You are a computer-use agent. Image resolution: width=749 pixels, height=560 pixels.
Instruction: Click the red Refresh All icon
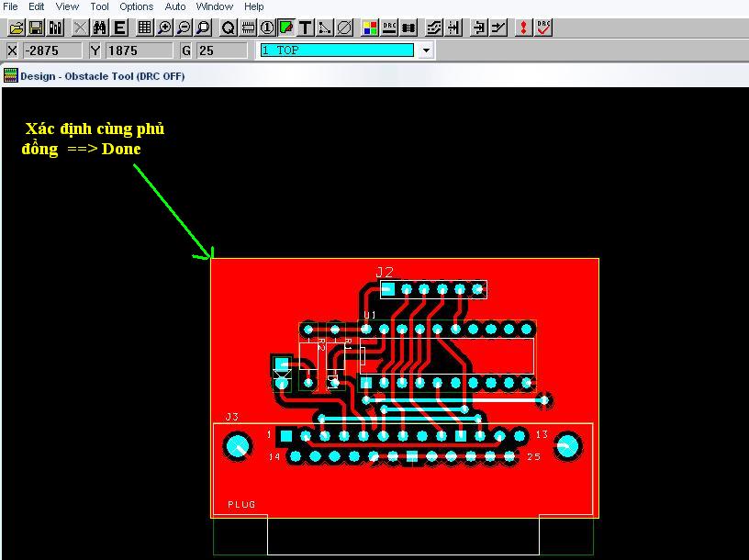[523, 28]
